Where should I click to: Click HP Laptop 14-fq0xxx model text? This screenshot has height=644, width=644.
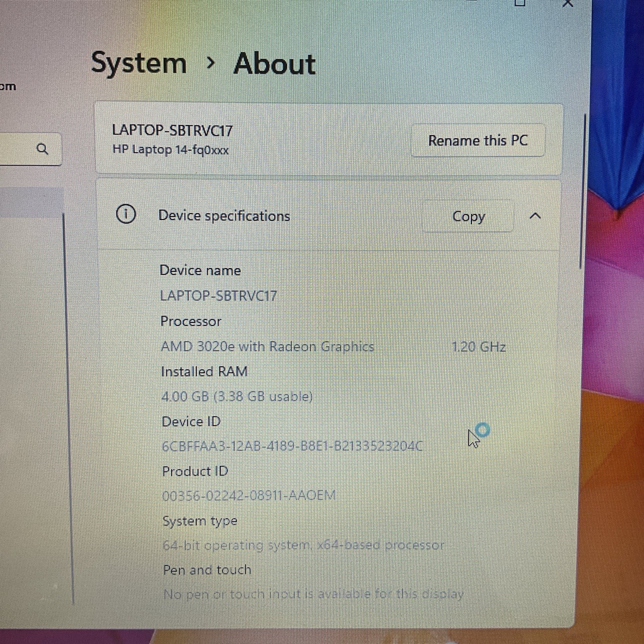tap(171, 150)
